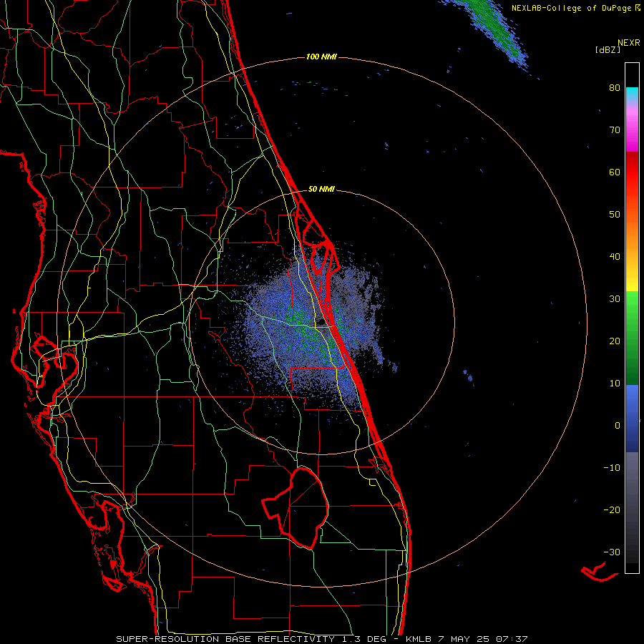The height and width of the screenshot is (644, 644).
Task: Click the blue segment of the color bar
Action: pos(632,418)
